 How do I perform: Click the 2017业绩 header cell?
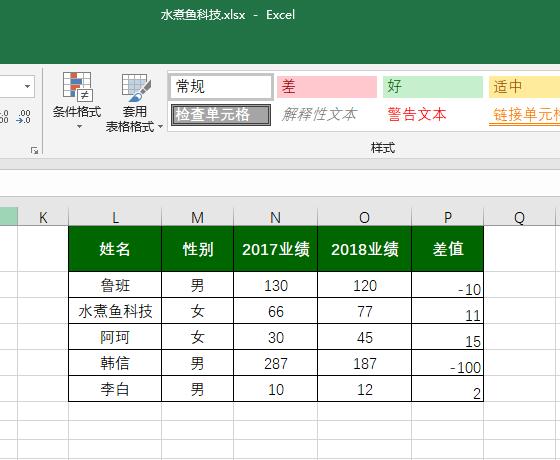275,249
